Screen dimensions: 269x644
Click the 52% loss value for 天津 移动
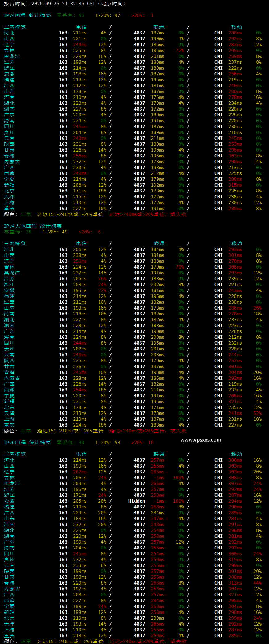[x=258, y=413]
